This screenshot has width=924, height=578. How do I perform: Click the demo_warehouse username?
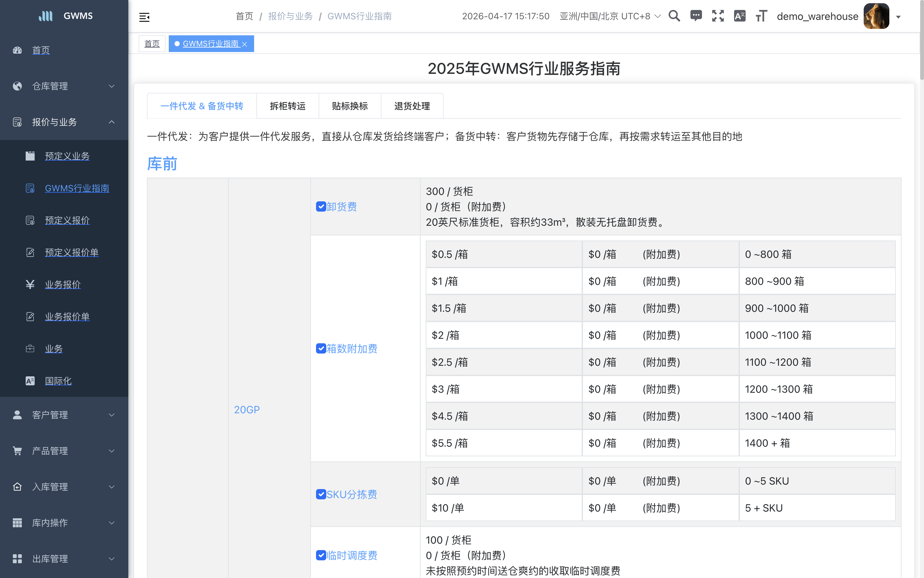tap(817, 16)
